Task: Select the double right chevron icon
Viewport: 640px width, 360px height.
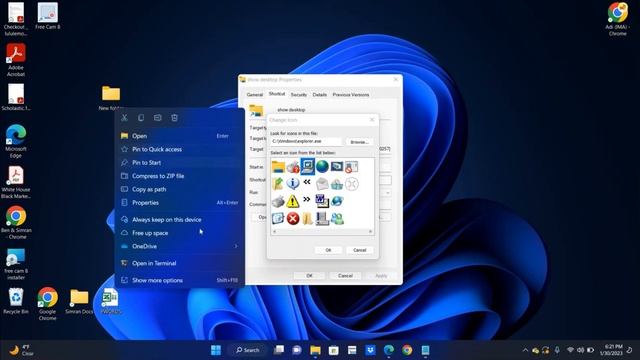Action: [x=307, y=199]
